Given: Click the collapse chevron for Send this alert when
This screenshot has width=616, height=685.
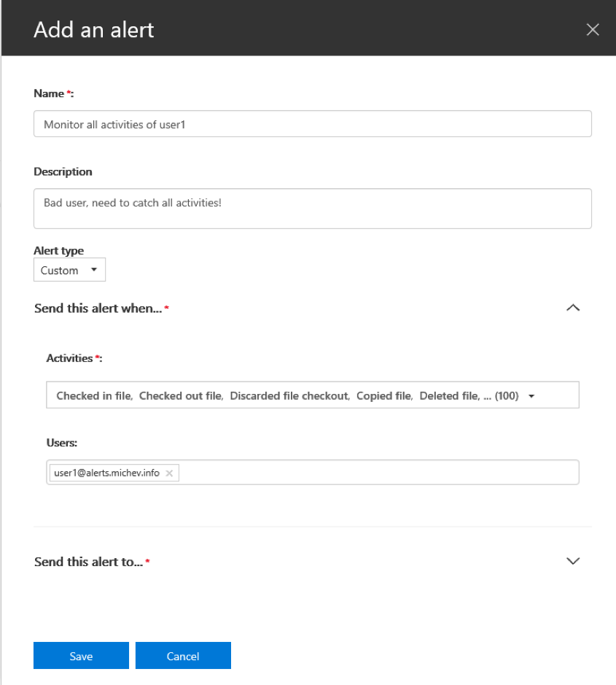Looking at the screenshot, I should [x=573, y=308].
